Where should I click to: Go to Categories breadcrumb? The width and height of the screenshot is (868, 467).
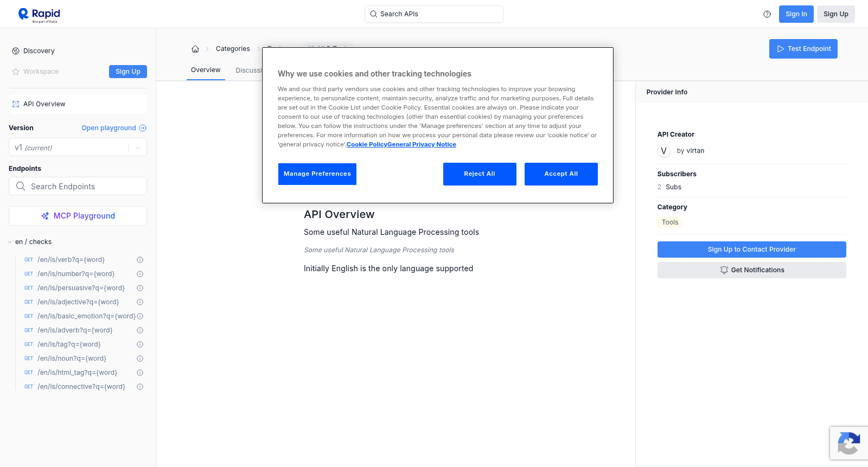233,49
